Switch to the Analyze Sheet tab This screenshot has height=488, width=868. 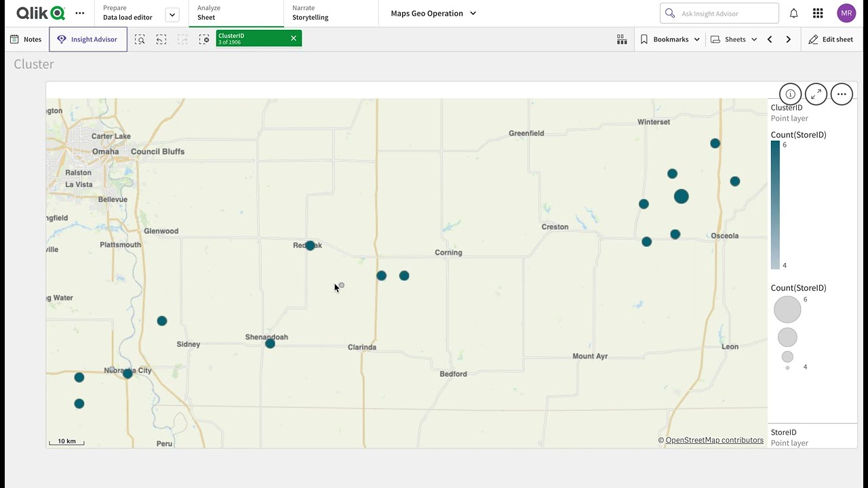(x=236, y=13)
